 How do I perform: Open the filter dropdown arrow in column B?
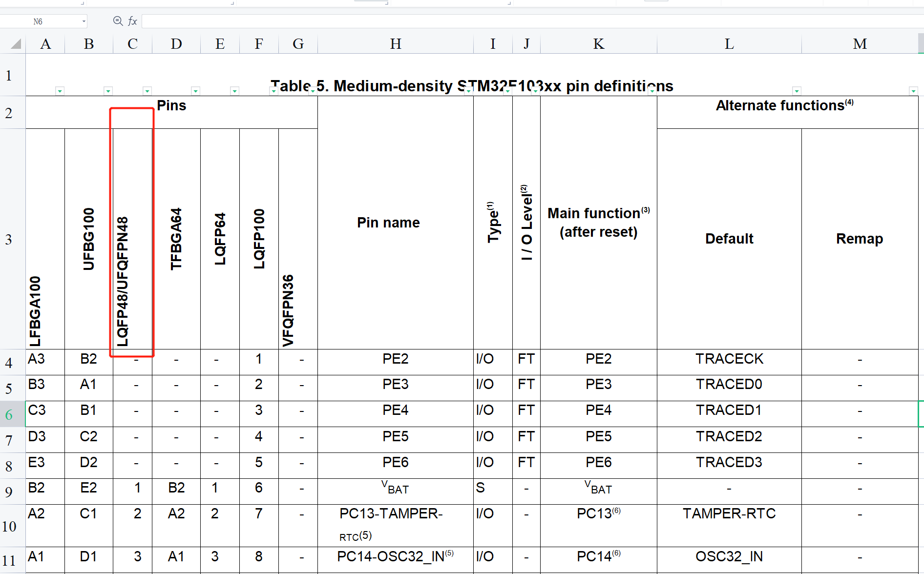tap(108, 91)
